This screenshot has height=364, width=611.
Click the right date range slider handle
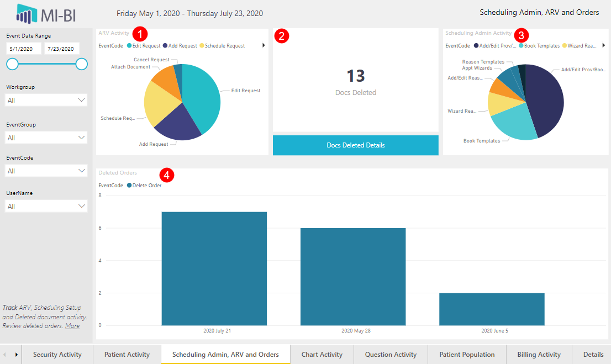tap(81, 64)
